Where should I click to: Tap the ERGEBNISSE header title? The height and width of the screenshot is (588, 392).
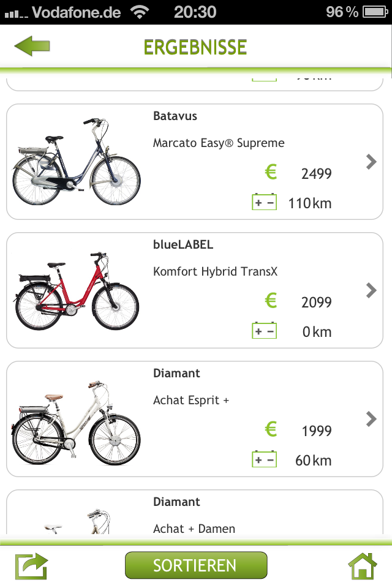pos(195,47)
